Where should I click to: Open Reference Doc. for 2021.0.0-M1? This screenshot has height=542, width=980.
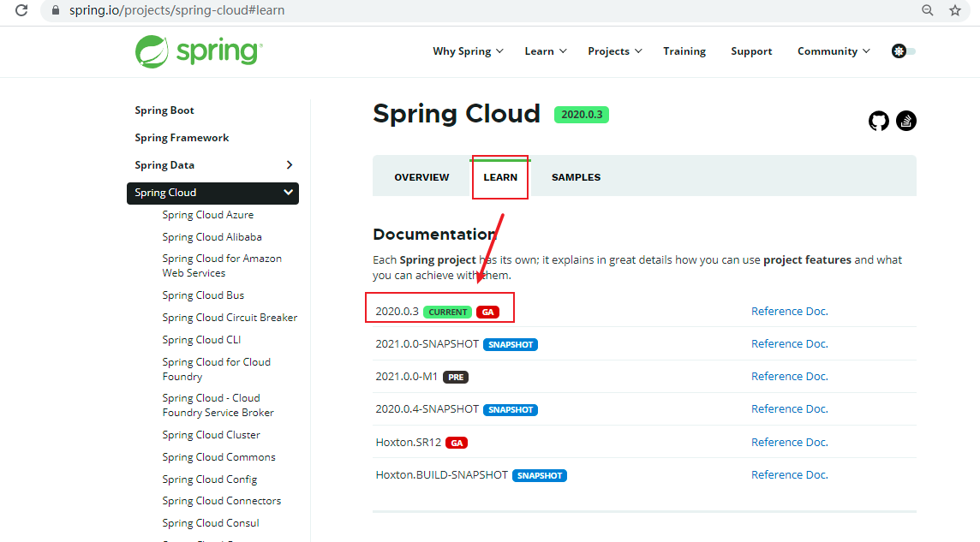(789, 376)
